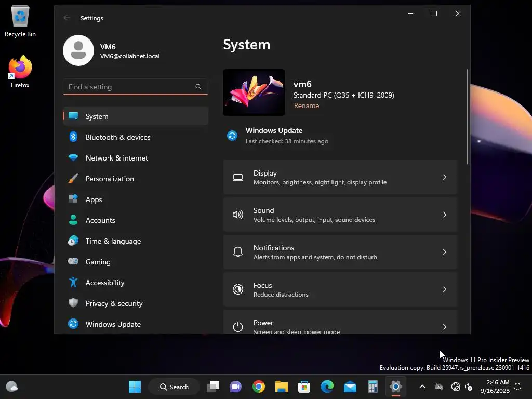The height and width of the screenshot is (399, 532).
Task: Click the vm6 desktop wallpaper thumbnail
Action: [x=254, y=92]
